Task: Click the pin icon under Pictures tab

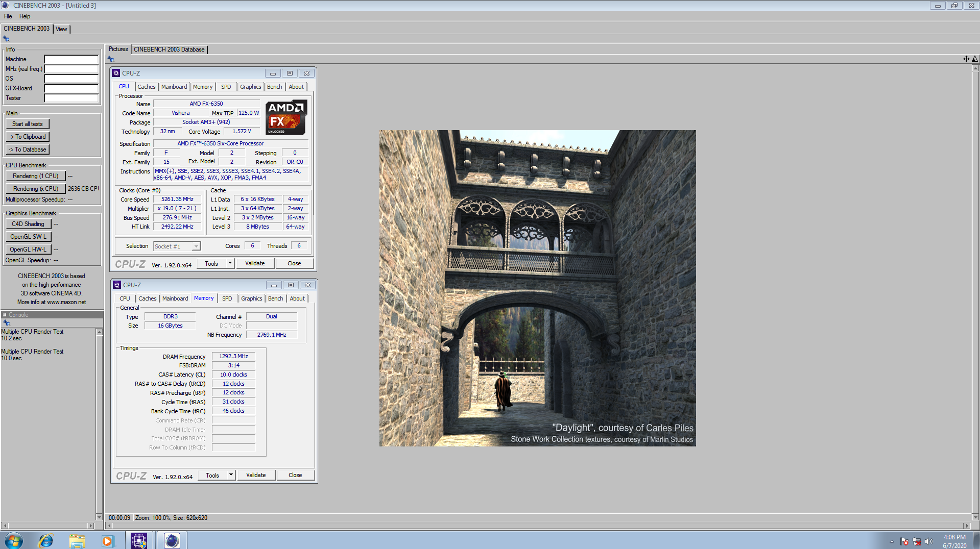Action: click(111, 59)
